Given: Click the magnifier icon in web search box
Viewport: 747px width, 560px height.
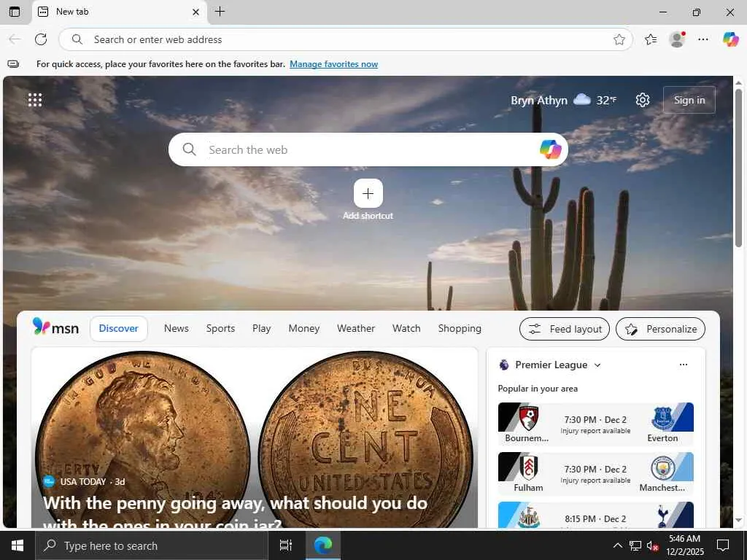Looking at the screenshot, I should pos(189,149).
